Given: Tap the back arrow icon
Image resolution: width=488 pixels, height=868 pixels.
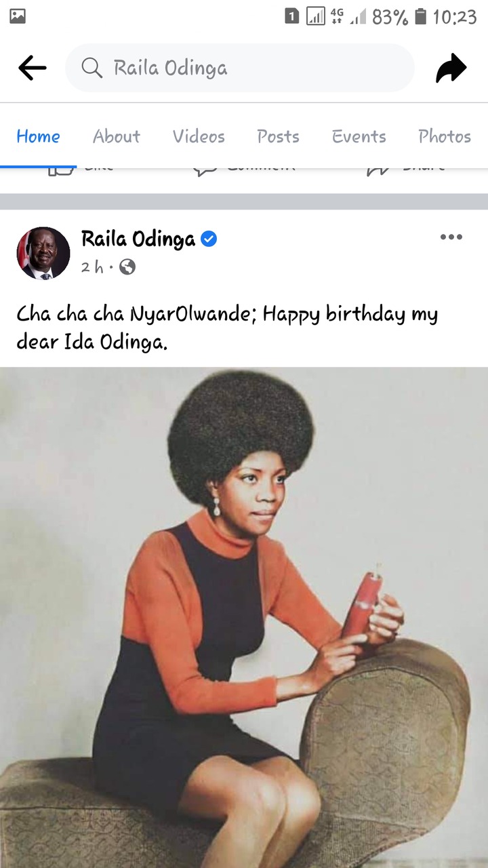Looking at the screenshot, I should 32,68.
